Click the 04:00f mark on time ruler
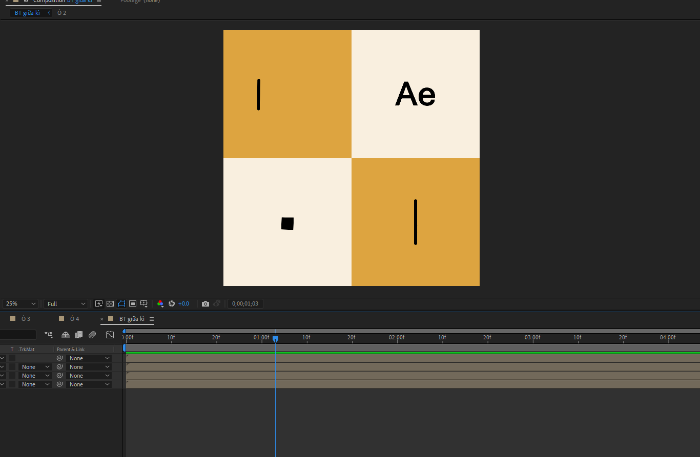Viewport: 700px width, 457px height. [668, 337]
